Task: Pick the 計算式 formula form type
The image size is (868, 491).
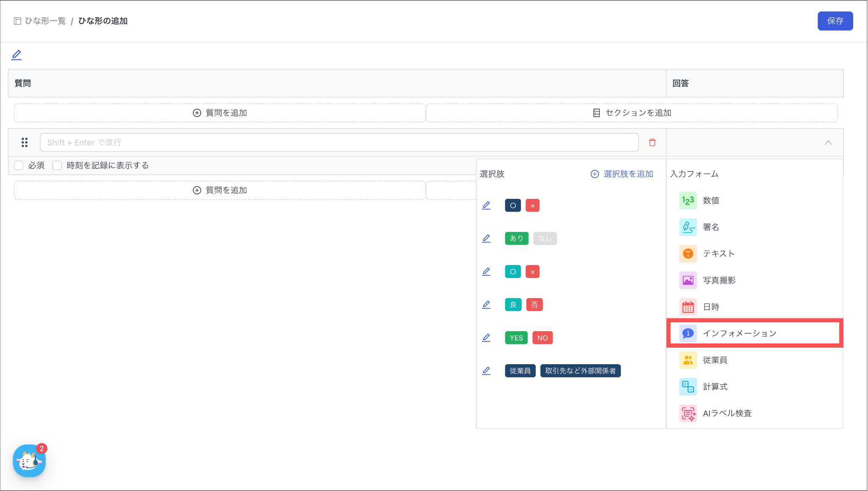Action: [x=715, y=387]
